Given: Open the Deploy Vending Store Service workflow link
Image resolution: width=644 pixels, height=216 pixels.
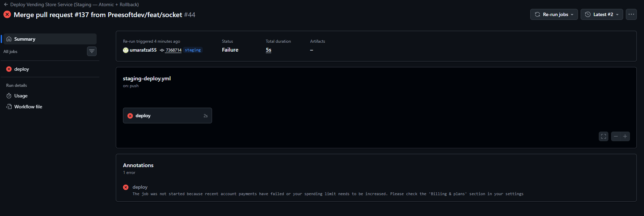Looking at the screenshot, I should (x=74, y=4).
